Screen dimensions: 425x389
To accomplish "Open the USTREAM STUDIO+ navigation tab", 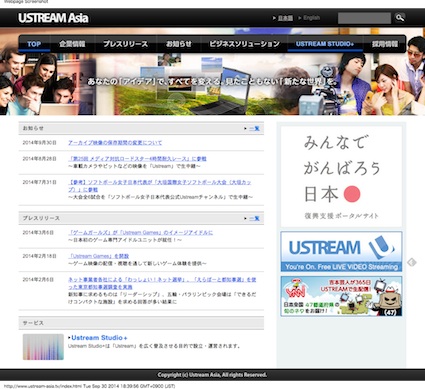I will 325,44.
